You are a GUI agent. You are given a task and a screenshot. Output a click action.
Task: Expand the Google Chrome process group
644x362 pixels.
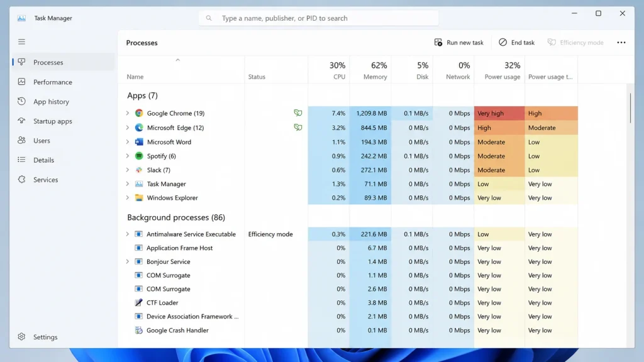[127, 113]
